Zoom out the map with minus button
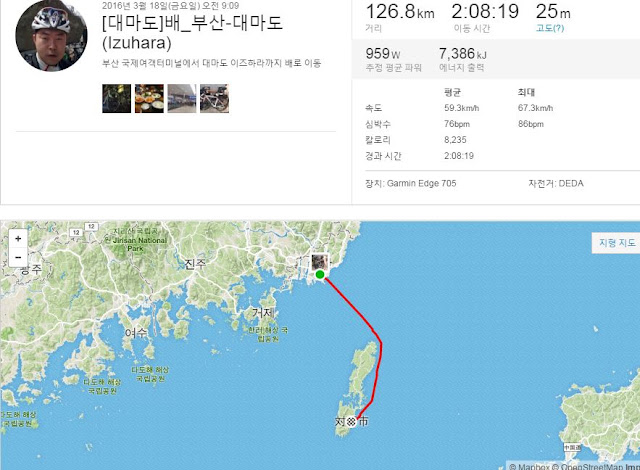640x470 pixels. (18, 257)
